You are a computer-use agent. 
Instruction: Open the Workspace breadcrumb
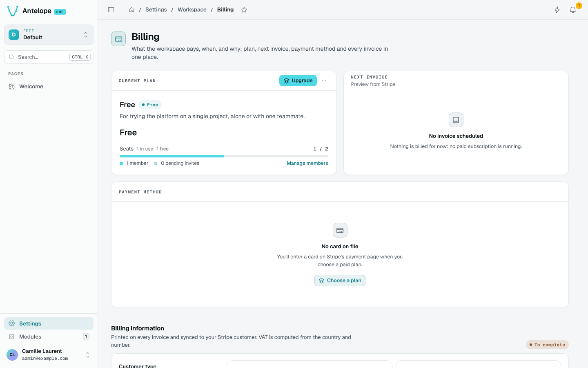click(192, 10)
